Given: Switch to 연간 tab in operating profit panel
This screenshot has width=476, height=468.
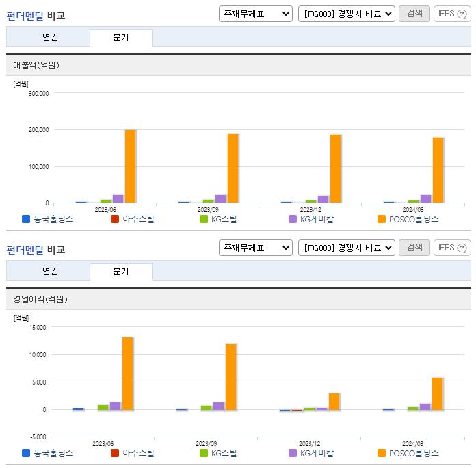Looking at the screenshot, I should pyautogui.click(x=51, y=271).
